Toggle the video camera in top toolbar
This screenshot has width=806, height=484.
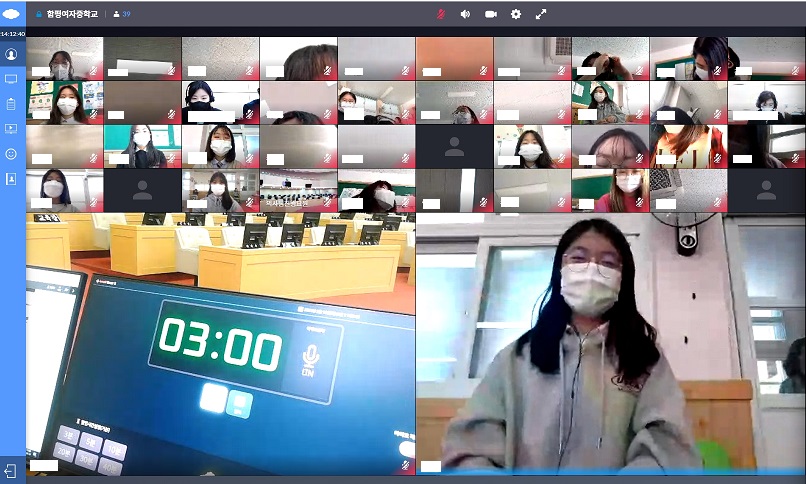click(x=491, y=14)
